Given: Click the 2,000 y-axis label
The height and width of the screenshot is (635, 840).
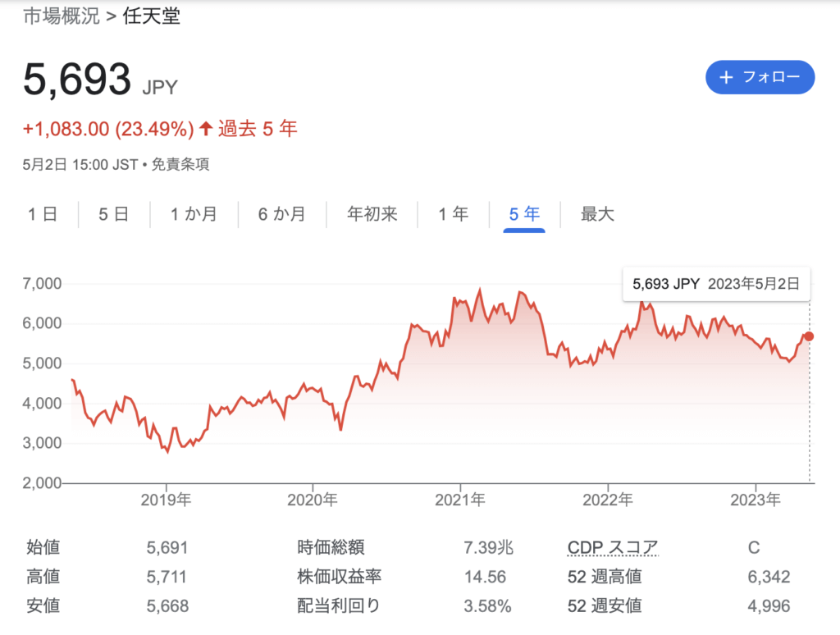Looking at the screenshot, I should pyautogui.click(x=42, y=483).
